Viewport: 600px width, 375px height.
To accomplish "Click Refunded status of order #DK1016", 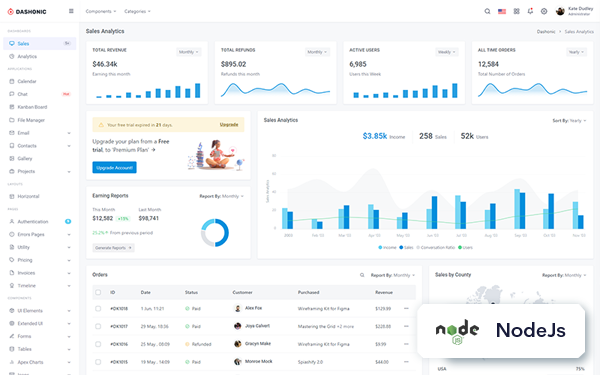I will click(198, 344).
